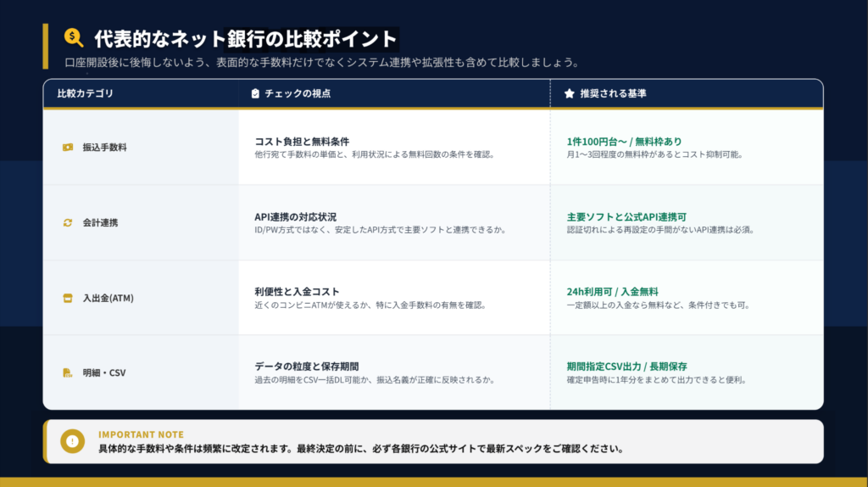Select the API連携の対応状況 heading
This screenshot has height=487, width=868.
301,216
